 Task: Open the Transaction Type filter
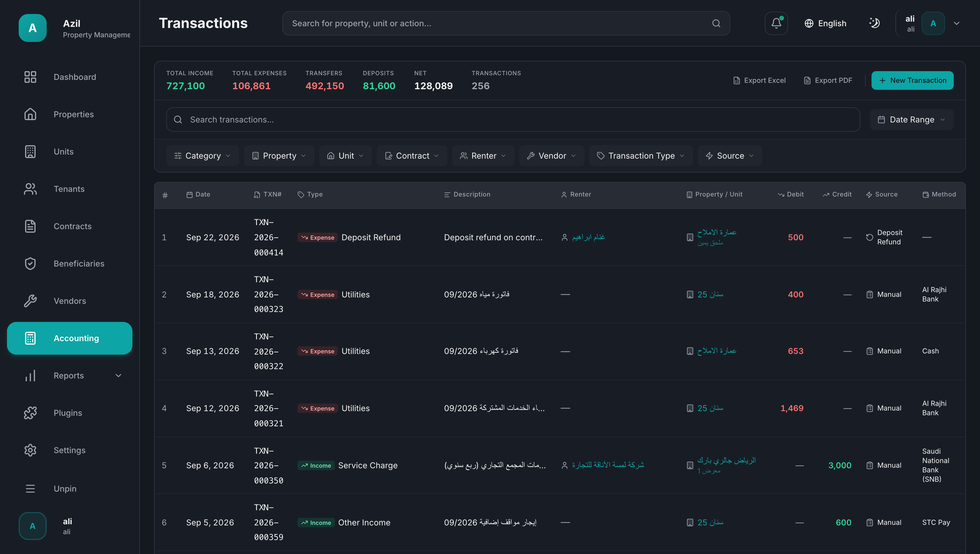pos(641,156)
